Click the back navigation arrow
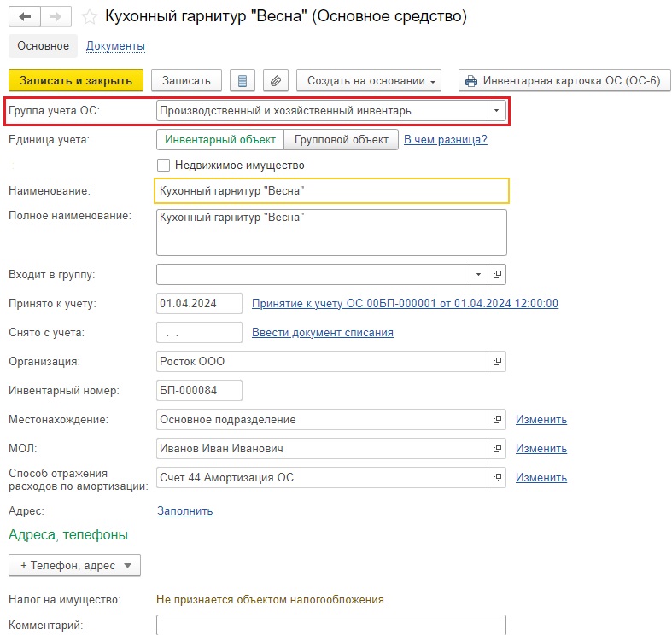The image size is (672, 635). click(25, 17)
